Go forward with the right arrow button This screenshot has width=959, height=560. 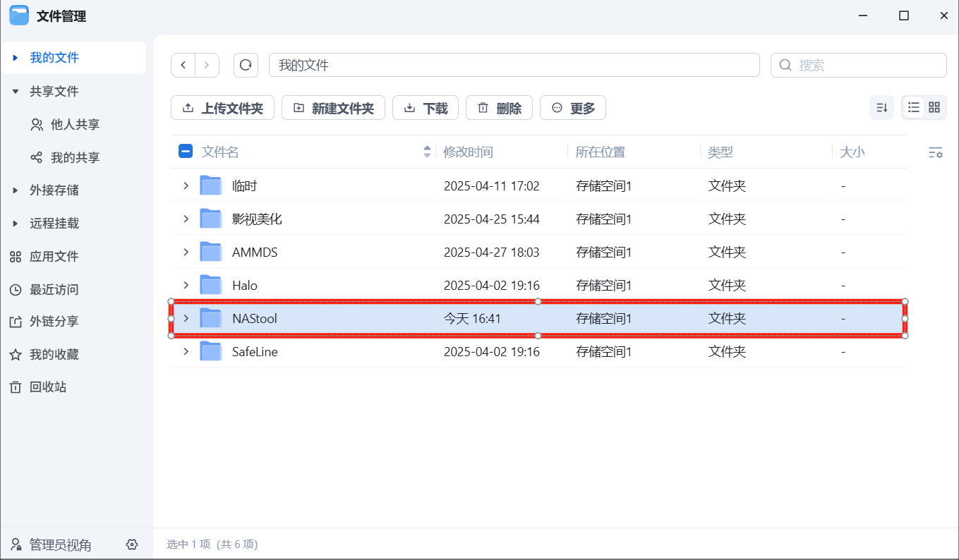click(207, 65)
